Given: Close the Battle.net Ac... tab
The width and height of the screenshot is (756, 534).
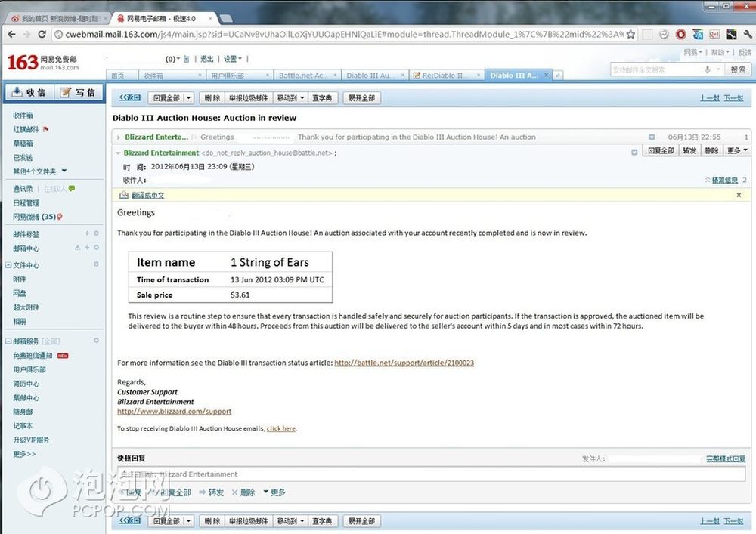Looking at the screenshot, I should click(x=335, y=76).
